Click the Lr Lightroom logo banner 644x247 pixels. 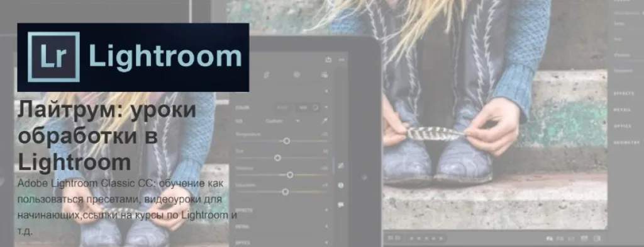click(133, 57)
